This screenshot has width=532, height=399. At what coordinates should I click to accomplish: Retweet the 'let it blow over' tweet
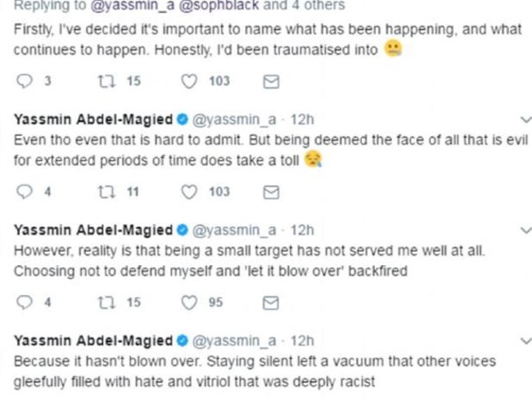point(106,303)
